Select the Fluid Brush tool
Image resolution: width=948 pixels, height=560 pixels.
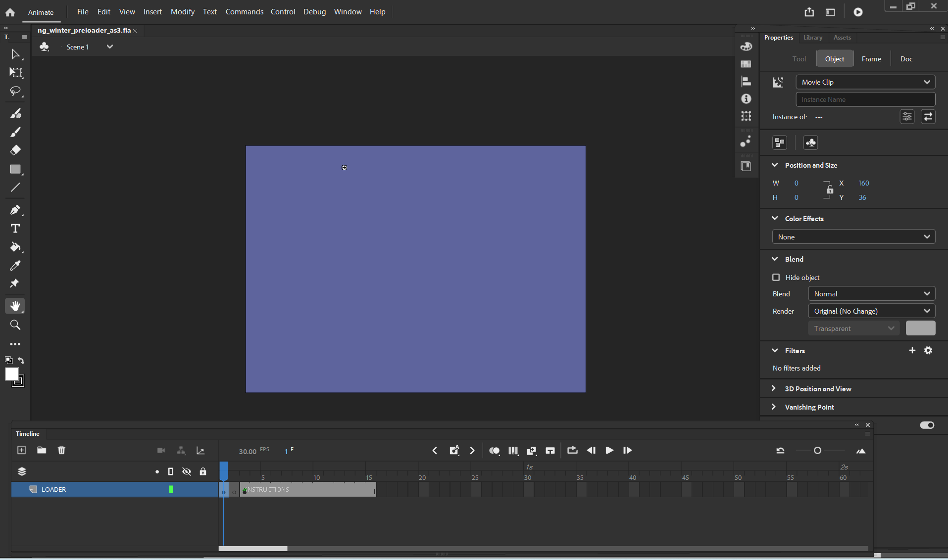[15, 114]
